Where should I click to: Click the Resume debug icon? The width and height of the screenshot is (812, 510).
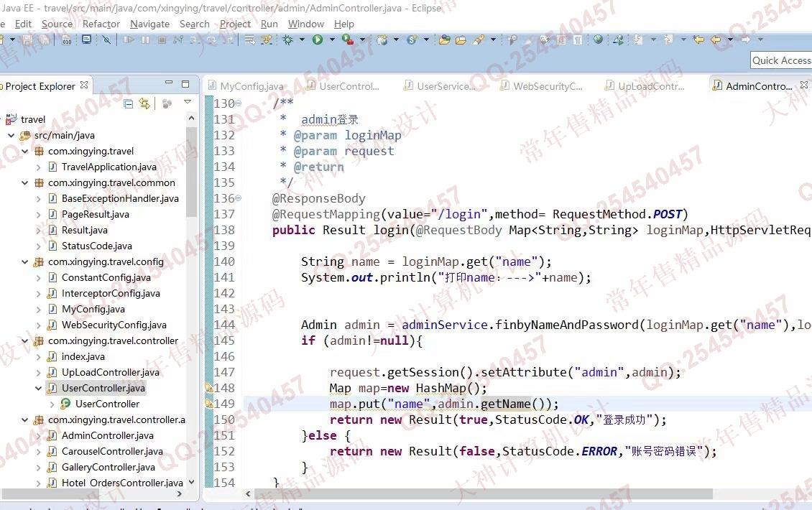click(129, 40)
